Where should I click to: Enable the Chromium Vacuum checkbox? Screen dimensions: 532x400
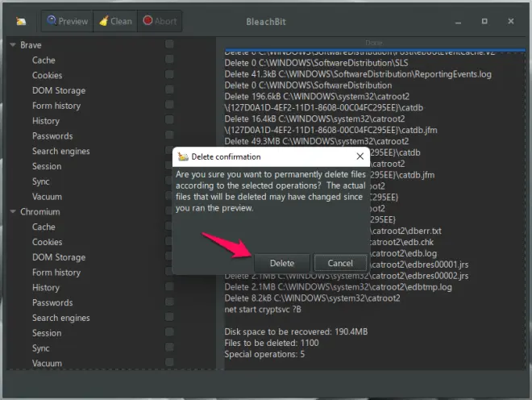[x=169, y=362]
